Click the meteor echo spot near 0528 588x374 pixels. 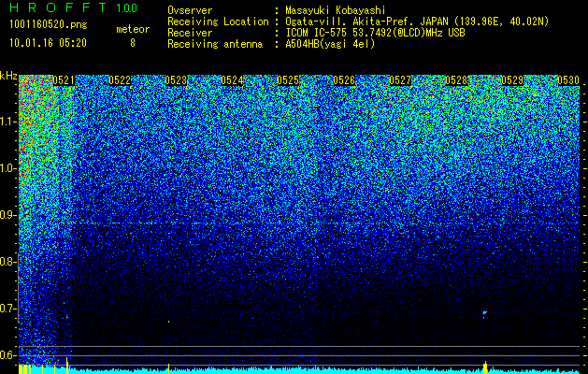click(484, 313)
